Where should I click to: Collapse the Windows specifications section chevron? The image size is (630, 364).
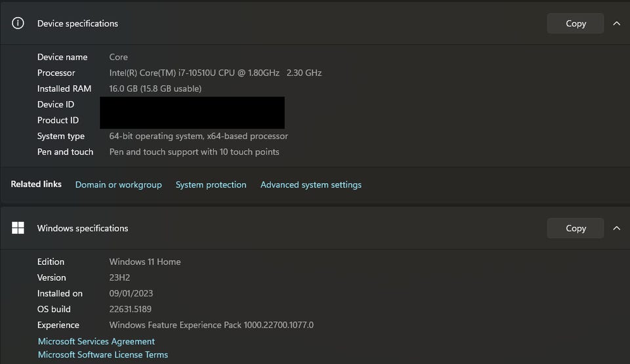pyautogui.click(x=616, y=228)
